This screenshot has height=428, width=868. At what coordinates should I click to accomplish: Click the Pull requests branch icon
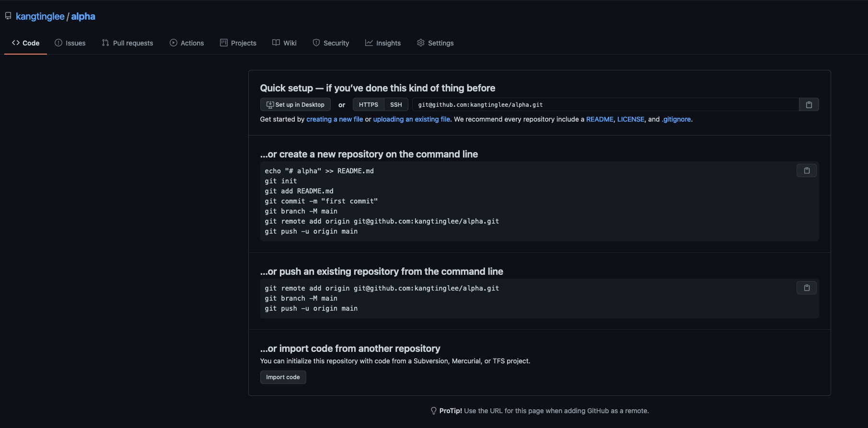[105, 43]
